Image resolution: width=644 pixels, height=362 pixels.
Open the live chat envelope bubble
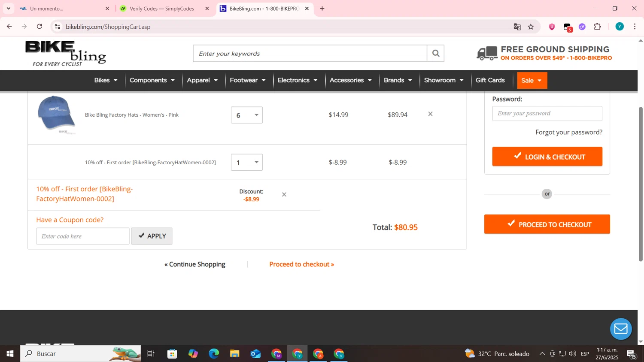click(621, 329)
